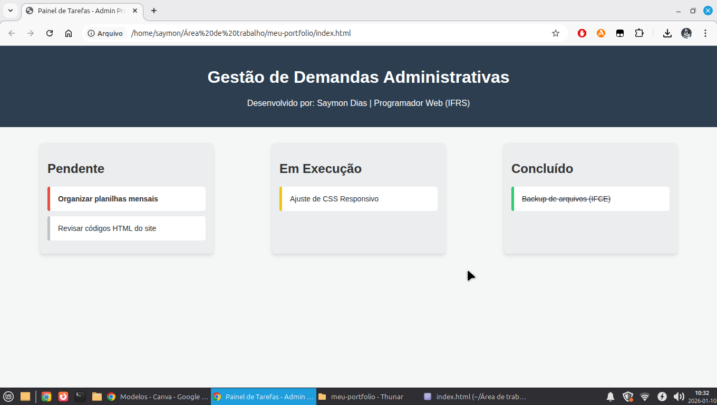The width and height of the screenshot is (717, 405).
Task: Click the user profile avatar icon
Action: pyautogui.click(x=686, y=33)
